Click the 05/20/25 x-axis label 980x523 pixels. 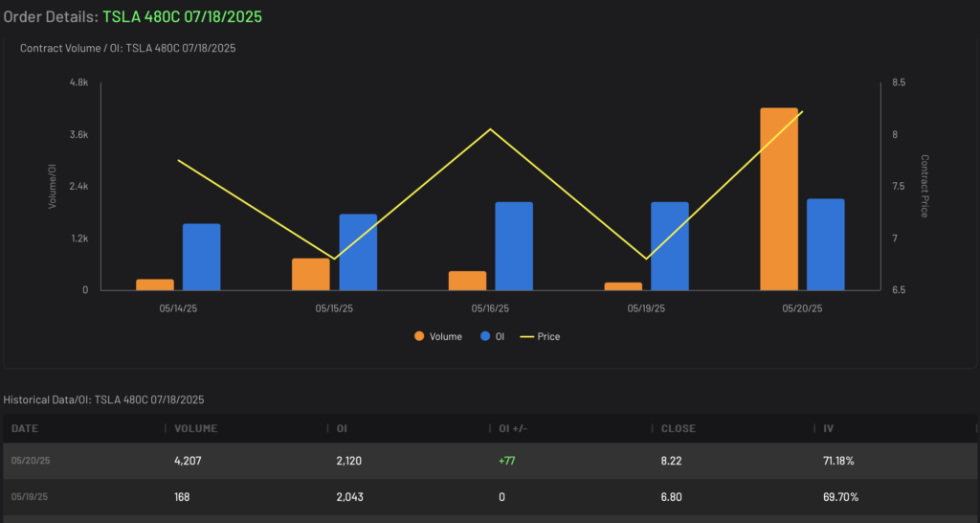click(x=803, y=308)
